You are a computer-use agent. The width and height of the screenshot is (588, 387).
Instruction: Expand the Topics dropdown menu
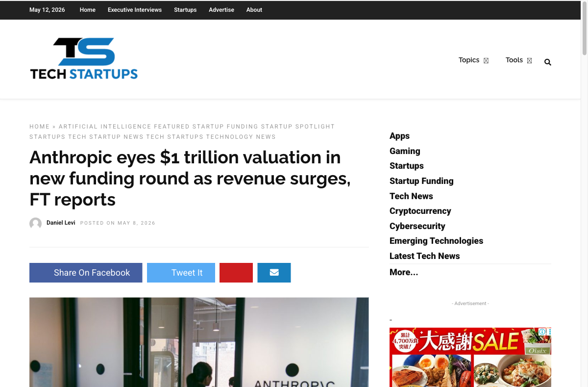pyautogui.click(x=473, y=60)
